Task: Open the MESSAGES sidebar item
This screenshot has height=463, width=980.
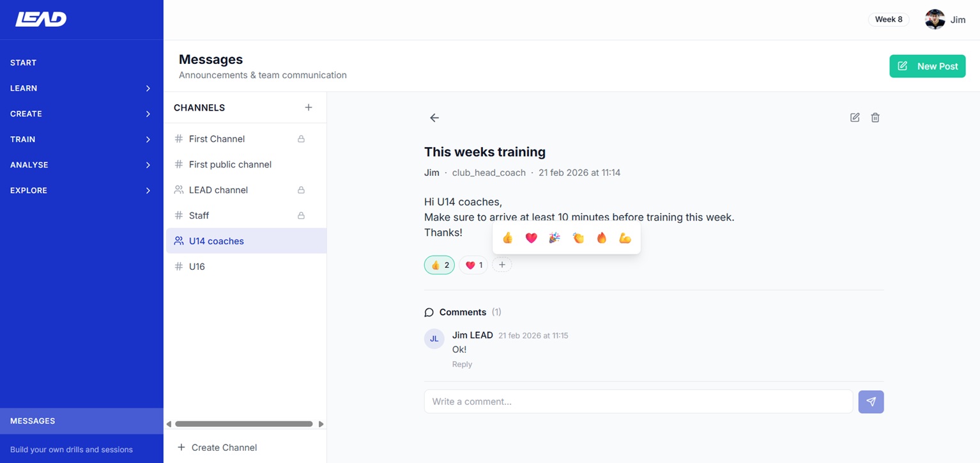Action: [31, 421]
